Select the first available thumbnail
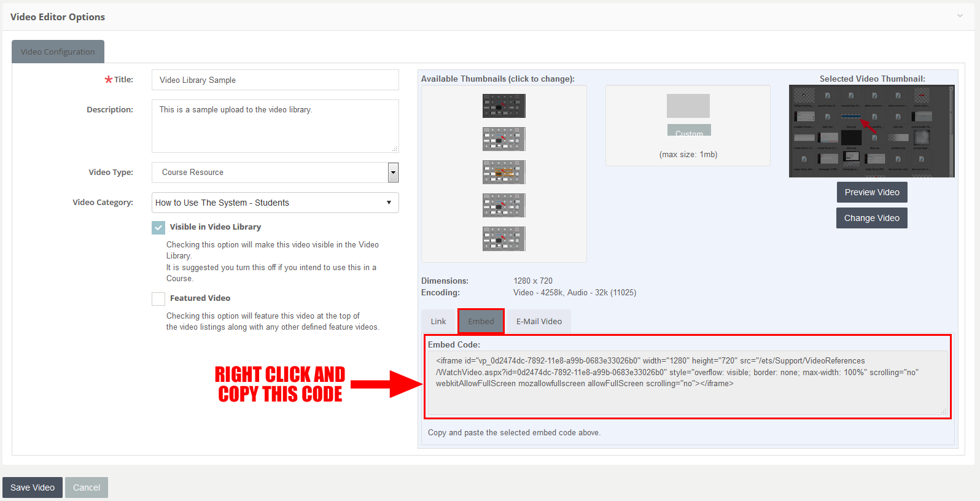The height and width of the screenshot is (501, 980). (x=504, y=106)
